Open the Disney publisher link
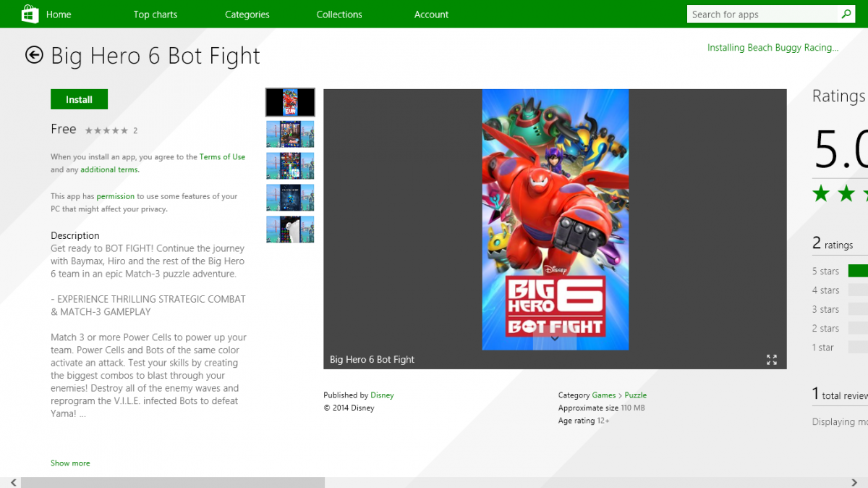The image size is (868, 488). (x=382, y=395)
